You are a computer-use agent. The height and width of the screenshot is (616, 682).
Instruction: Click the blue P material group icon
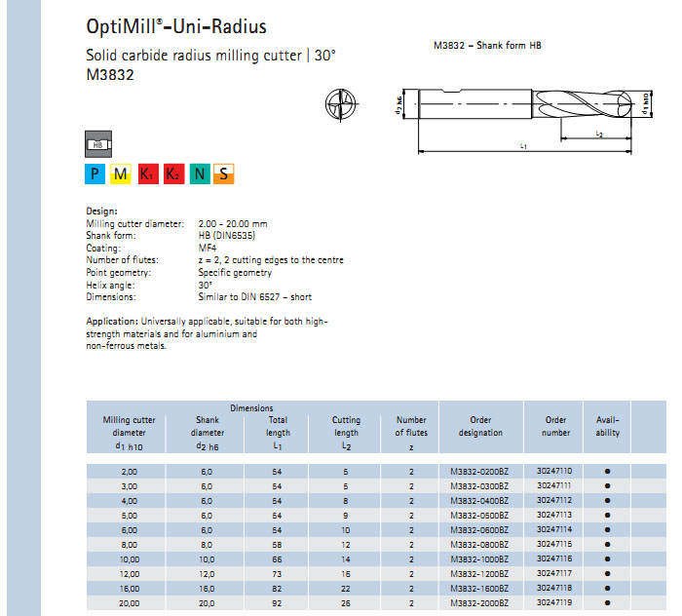[x=95, y=174]
